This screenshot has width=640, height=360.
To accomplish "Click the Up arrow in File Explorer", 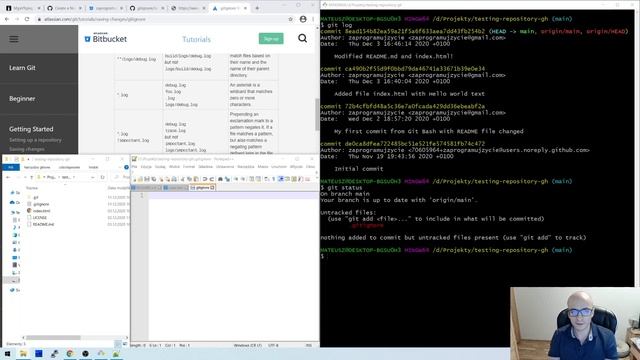I will (31, 177).
